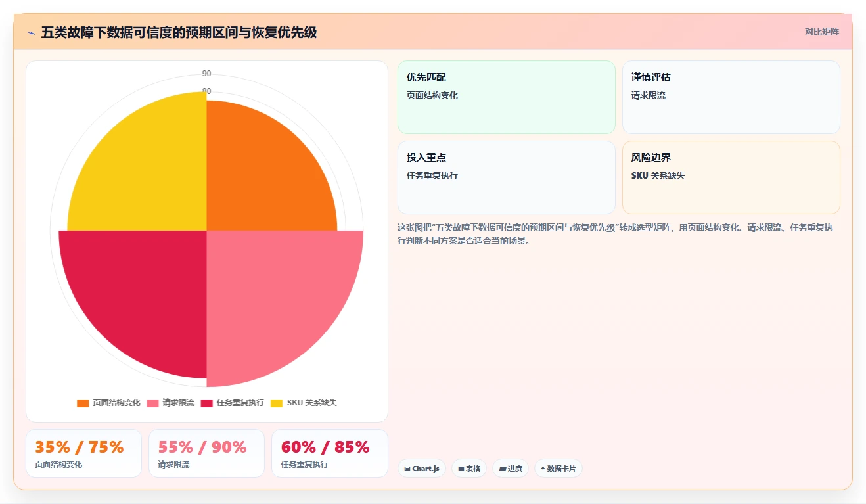Click the 表格 tag
Image resolution: width=866 pixels, height=504 pixels.
(x=469, y=469)
